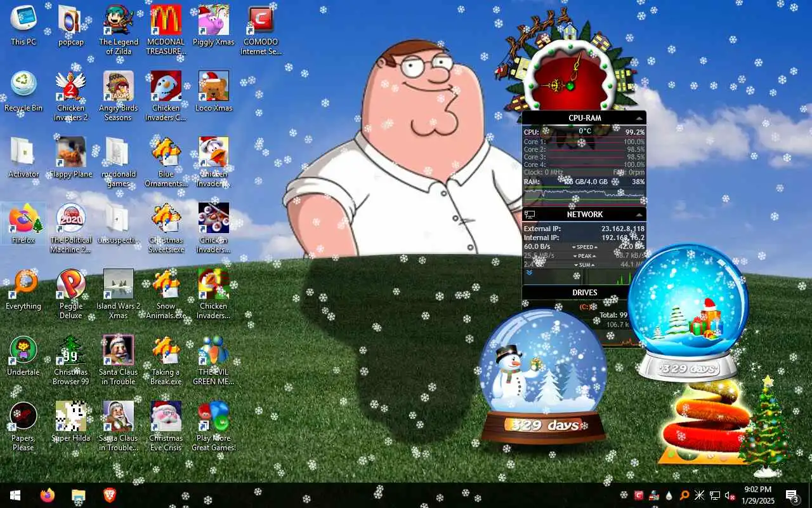812x508 pixels.
Task: Open the Recycle Bin
Action: (x=23, y=93)
